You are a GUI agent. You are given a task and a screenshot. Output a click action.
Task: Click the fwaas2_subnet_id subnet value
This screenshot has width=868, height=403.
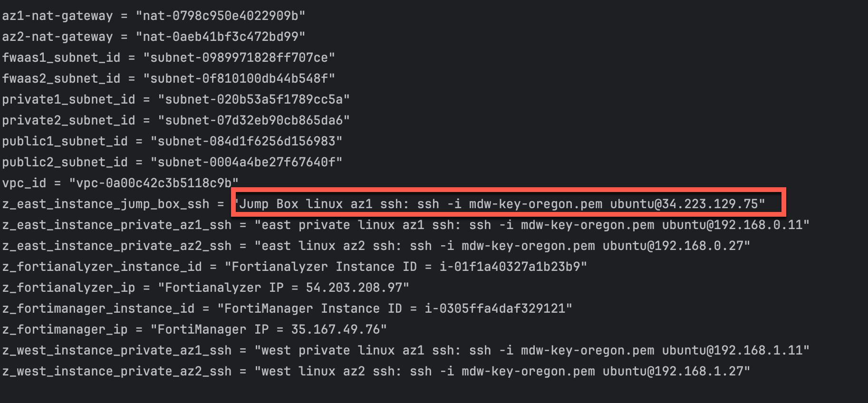click(239, 78)
